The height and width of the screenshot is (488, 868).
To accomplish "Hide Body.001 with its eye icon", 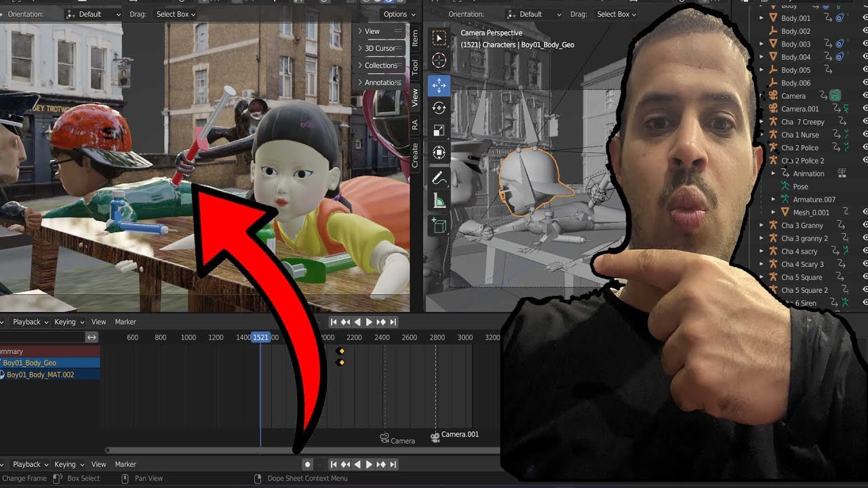I will click(x=865, y=18).
